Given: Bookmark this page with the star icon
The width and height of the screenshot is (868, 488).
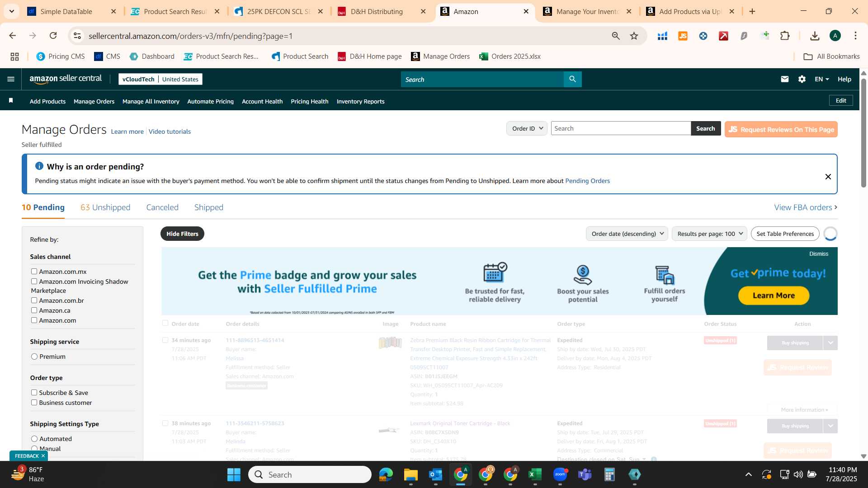Looking at the screenshot, I should 634,36.
